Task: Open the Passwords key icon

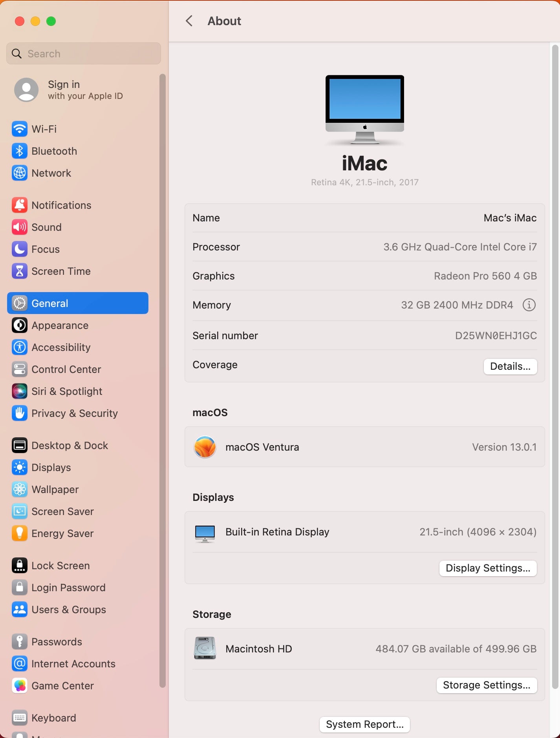Action: [20, 641]
